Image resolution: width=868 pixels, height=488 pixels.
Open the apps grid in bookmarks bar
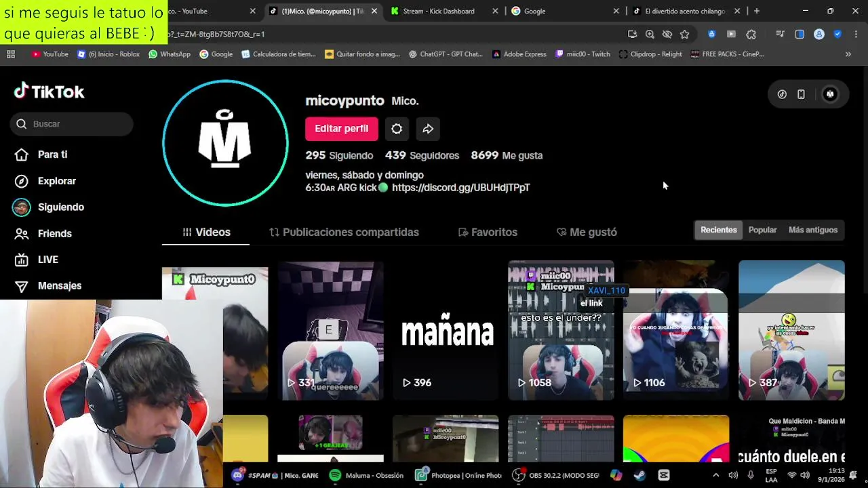[11, 54]
